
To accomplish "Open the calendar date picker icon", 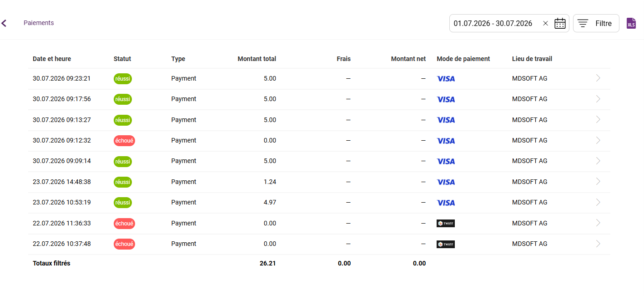I will 560,23.
